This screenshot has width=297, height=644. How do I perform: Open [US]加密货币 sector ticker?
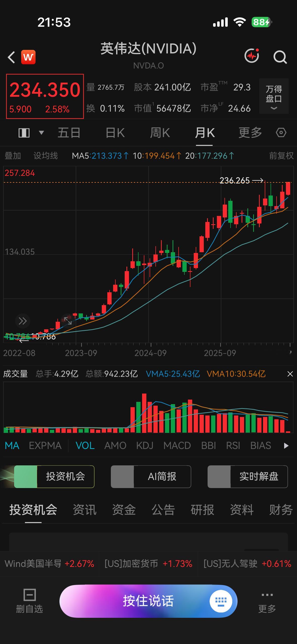click(x=148, y=564)
